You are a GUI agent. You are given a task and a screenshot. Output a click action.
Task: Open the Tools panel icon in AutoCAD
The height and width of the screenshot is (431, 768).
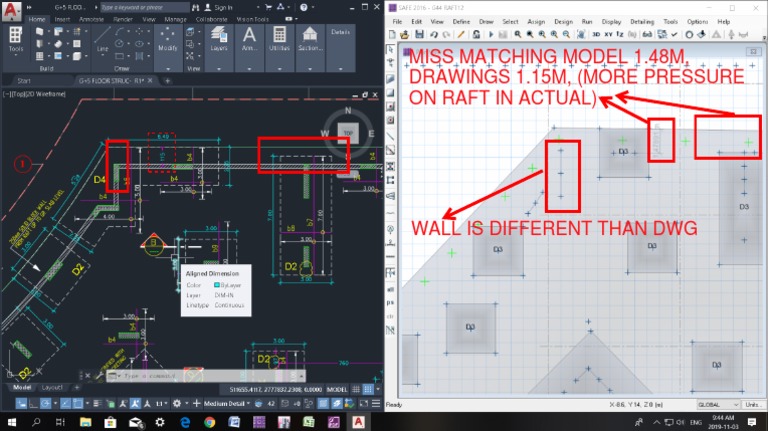click(16, 39)
